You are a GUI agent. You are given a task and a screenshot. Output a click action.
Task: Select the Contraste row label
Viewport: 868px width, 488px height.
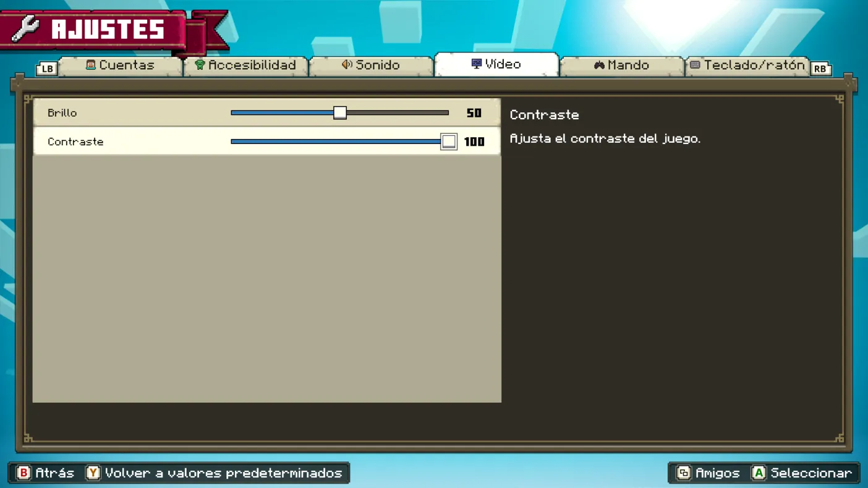pyautogui.click(x=75, y=141)
